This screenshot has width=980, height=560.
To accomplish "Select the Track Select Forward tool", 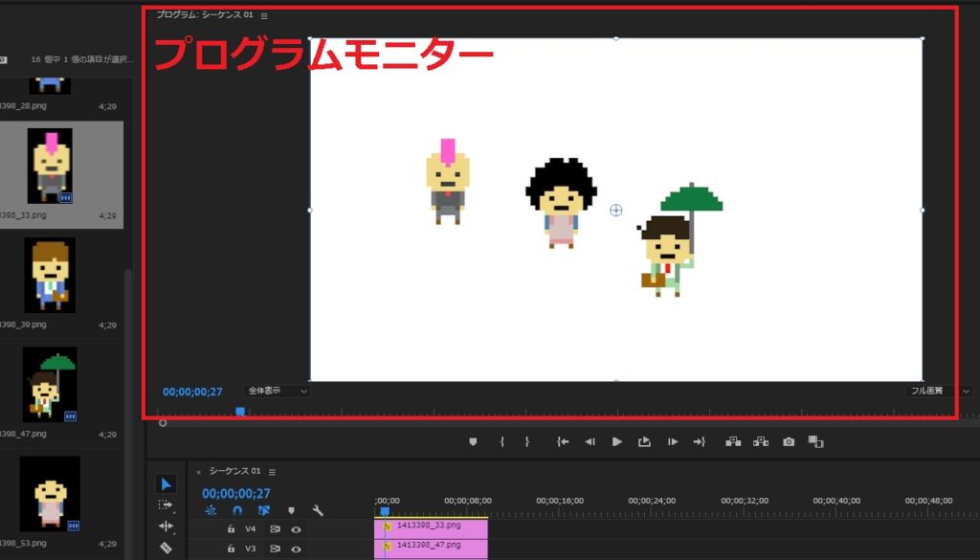I will coord(166,505).
